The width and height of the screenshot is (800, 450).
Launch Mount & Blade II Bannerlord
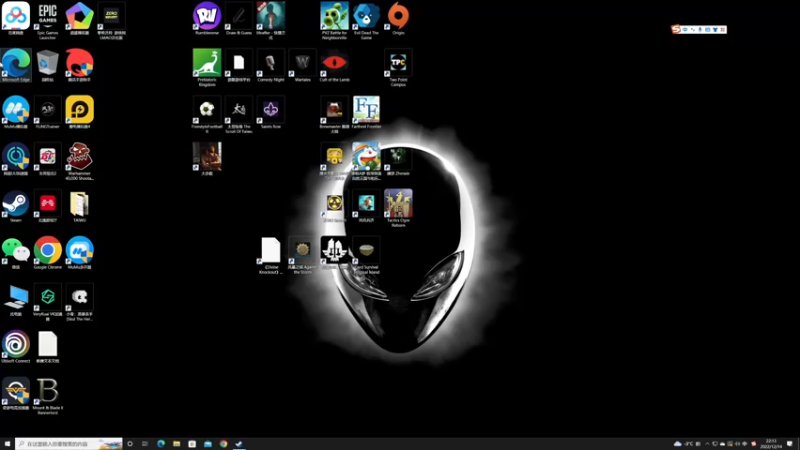(x=47, y=396)
